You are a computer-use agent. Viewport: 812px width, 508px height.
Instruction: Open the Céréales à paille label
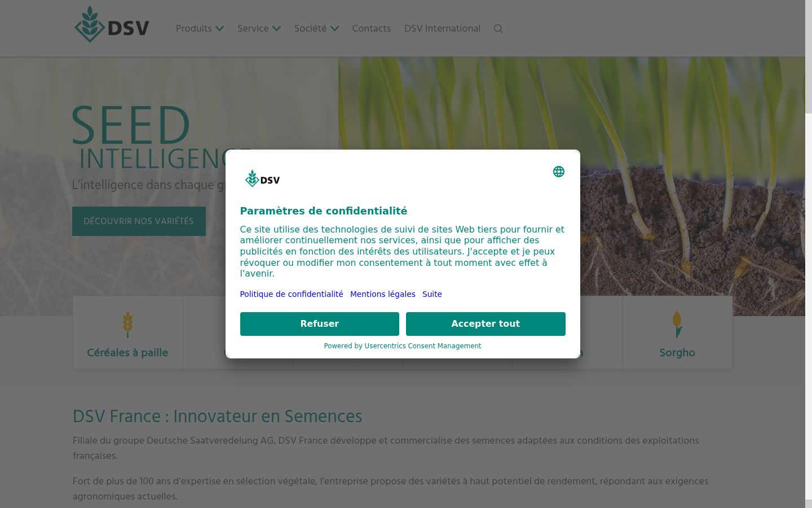click(127, 353)
